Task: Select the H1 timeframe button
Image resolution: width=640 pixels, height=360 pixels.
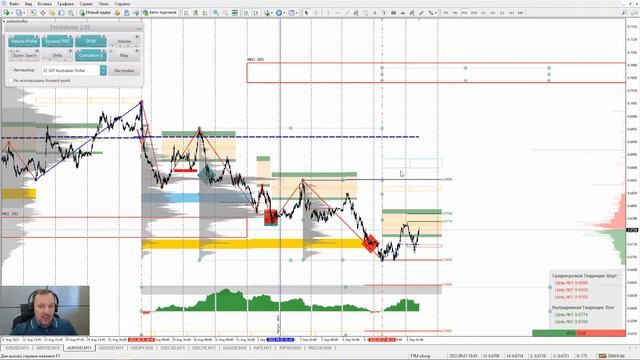Action: tap(483, 13)
